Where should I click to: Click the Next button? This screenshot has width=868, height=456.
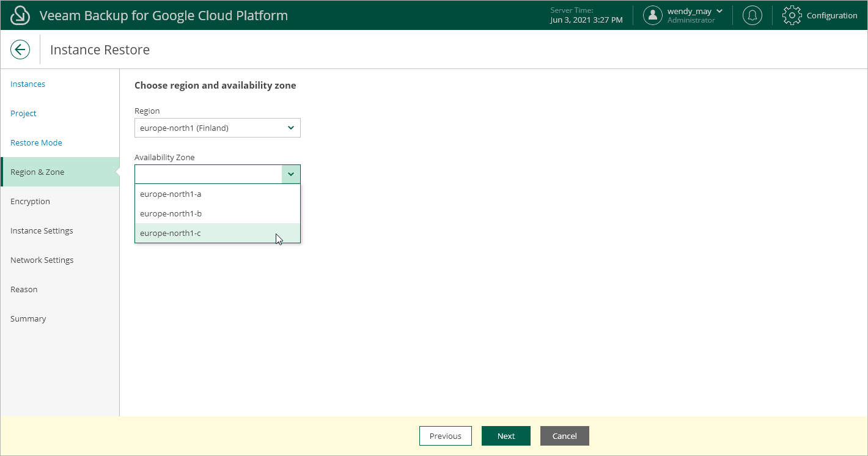point(506,436)
